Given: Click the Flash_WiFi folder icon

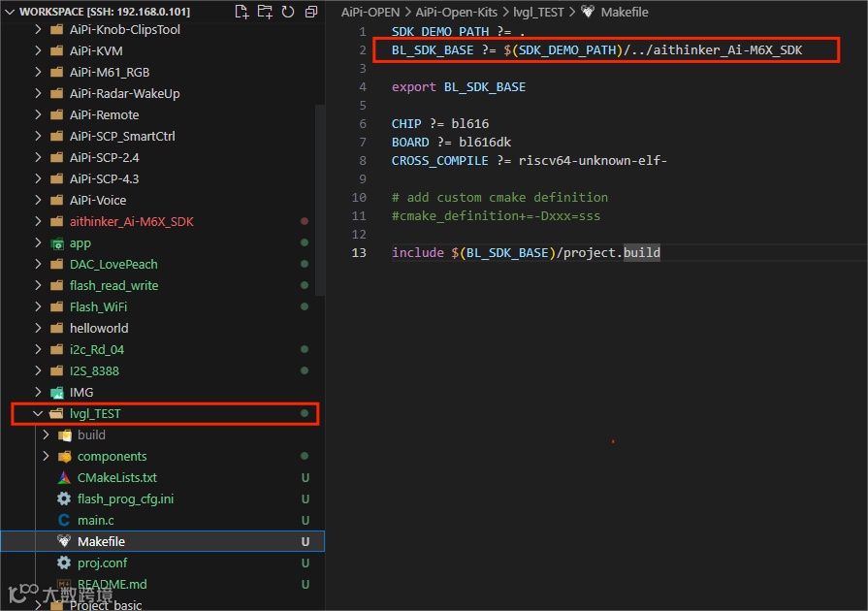Looking at the screenshot, I should (x=56, y=306).
